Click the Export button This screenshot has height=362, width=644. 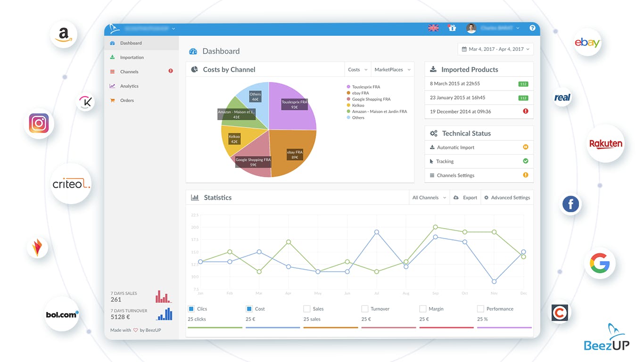[465, 197]
